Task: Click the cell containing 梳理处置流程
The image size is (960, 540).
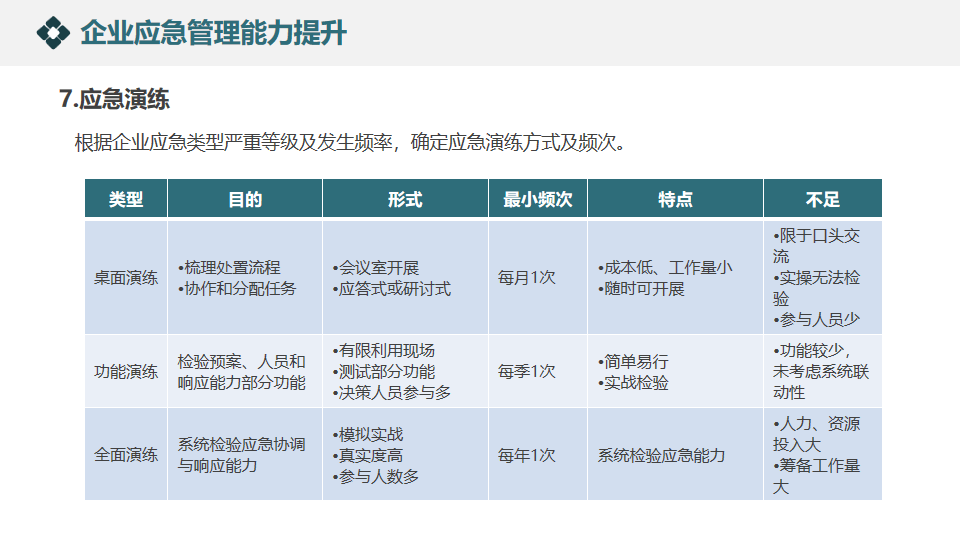Action: pyautogui.click(x=245, y=277)
